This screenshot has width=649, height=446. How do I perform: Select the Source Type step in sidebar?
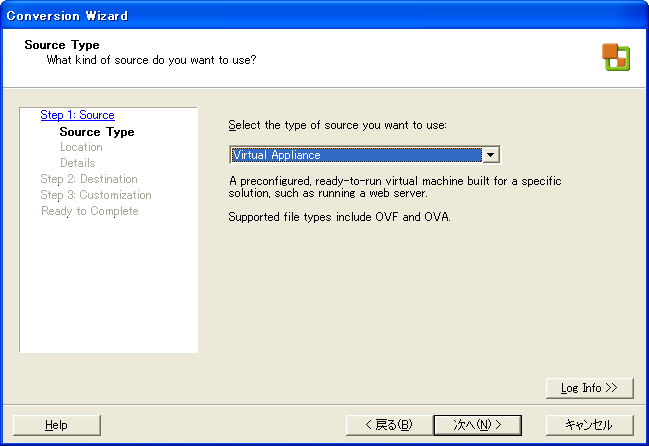click(97, 132)
